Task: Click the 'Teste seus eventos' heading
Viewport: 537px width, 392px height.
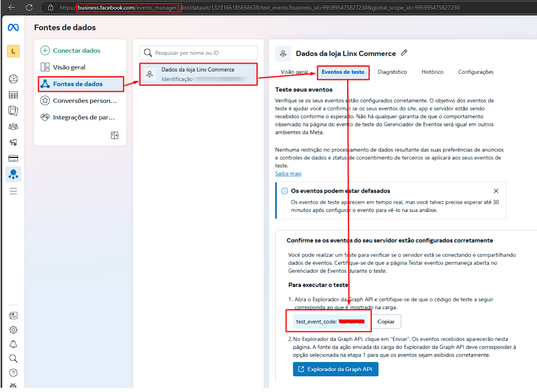Action: pos(304,89)
